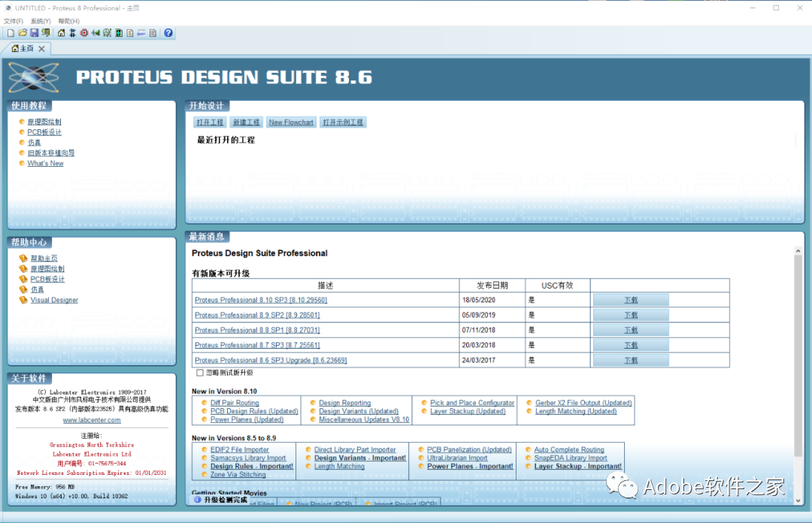This screenshot has width=812, height=523.
Task: Open the 文件(F) menu
Action: click(13, 20)
